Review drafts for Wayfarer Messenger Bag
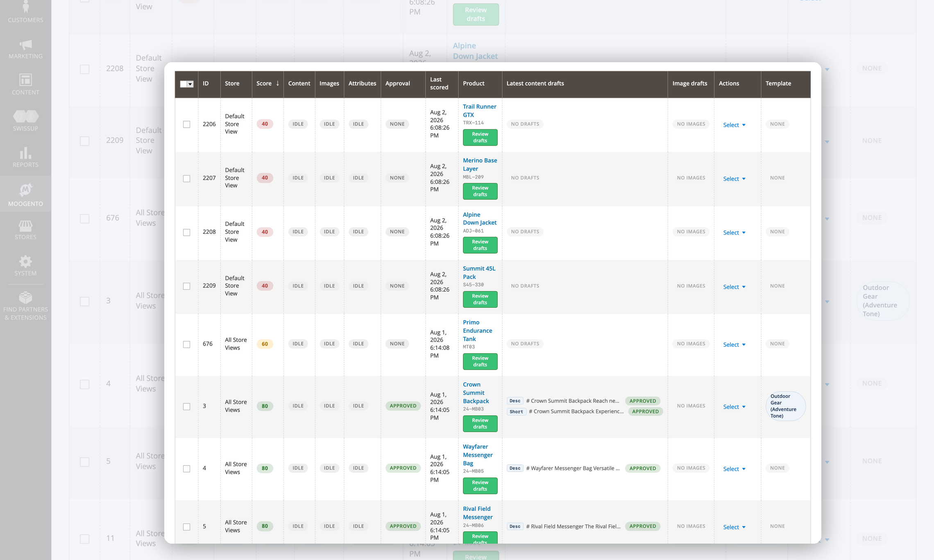This screenshot has height=560, width=934. [480, 486]
